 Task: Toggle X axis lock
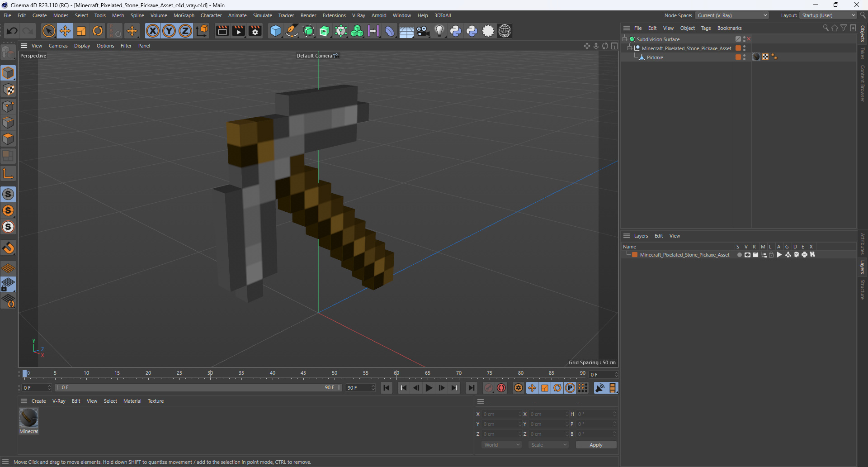pyautogui.click(x=153, y=31)
